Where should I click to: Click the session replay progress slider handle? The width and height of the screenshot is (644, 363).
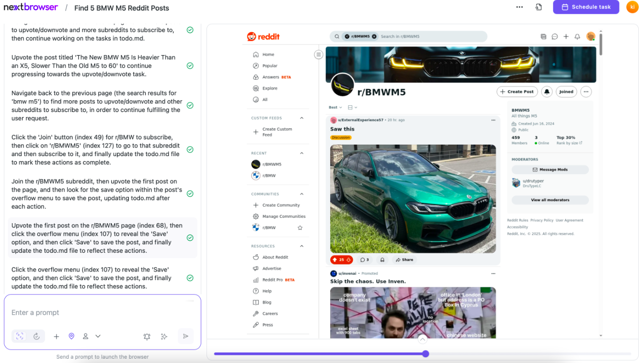click(x=425, y=354)
